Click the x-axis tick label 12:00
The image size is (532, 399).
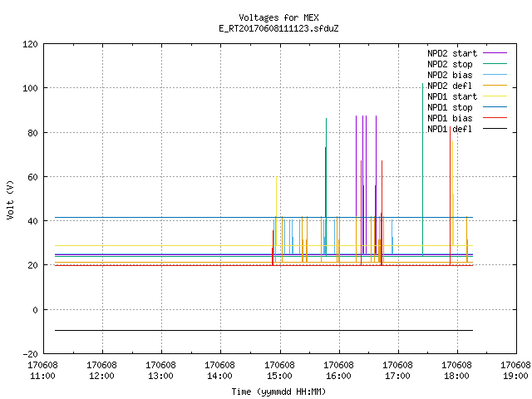tap(101, 376)
